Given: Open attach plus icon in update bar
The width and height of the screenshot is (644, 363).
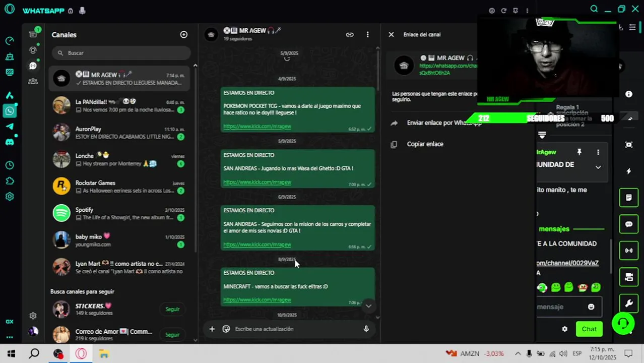Looking at the screenshot, I should pos(212,329).
